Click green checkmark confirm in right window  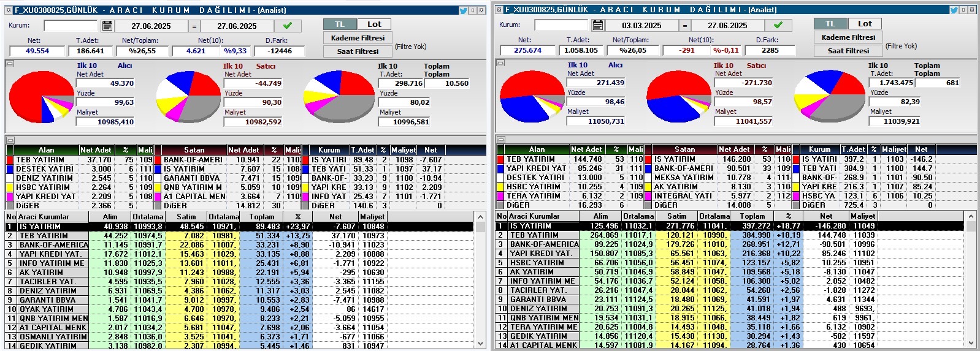coord(778,25)
